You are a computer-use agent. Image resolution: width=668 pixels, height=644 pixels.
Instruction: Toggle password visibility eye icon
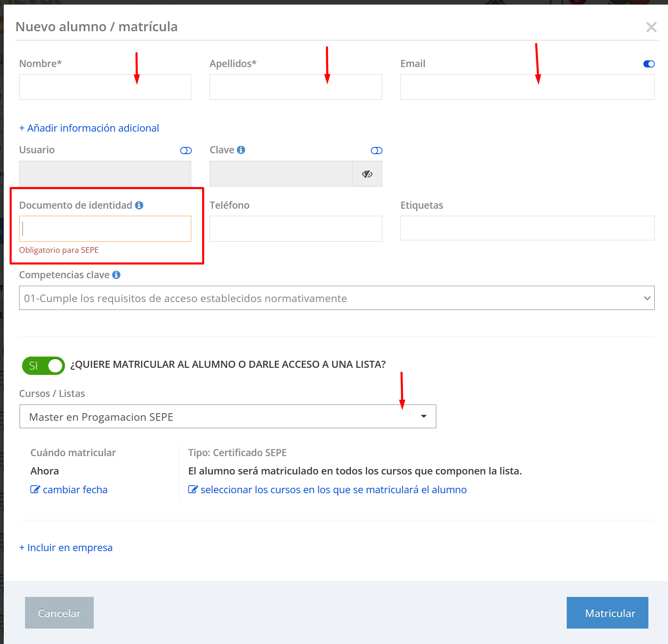(367, 174)
